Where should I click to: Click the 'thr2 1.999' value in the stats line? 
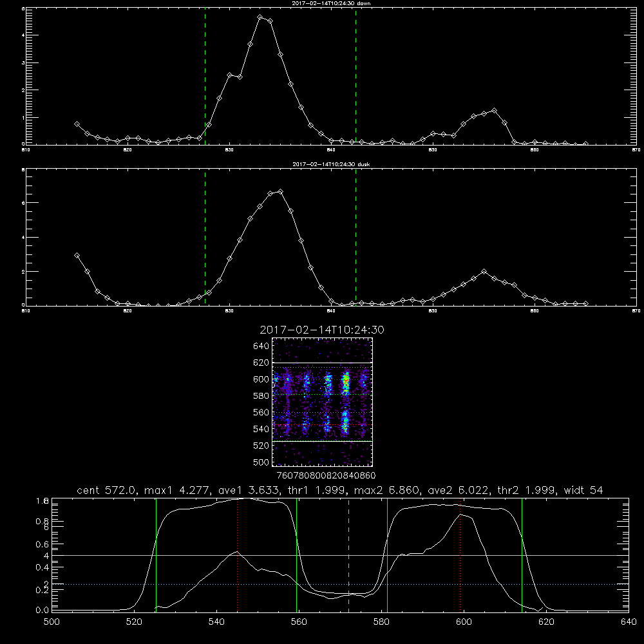[x=527, y=490]
